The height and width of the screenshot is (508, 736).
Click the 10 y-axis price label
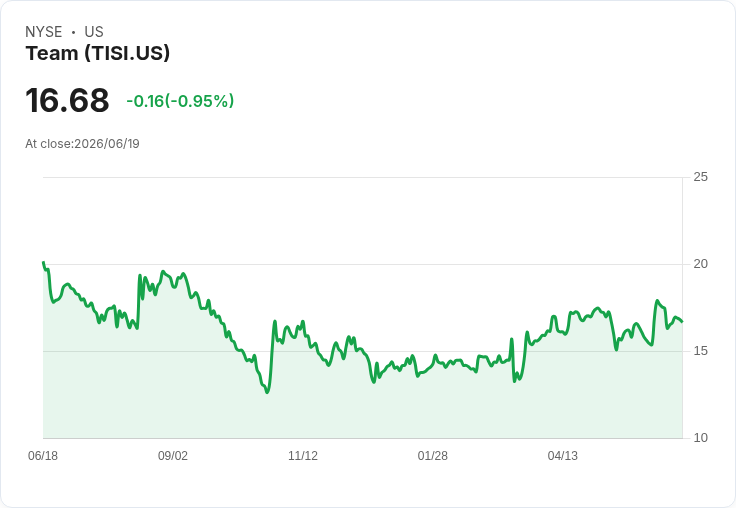(700, 438)
